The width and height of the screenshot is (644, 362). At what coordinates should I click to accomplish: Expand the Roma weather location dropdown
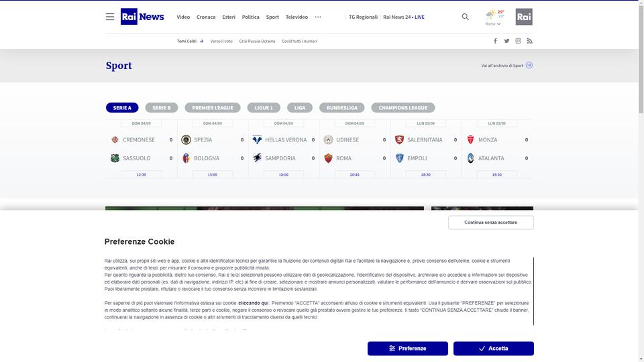(493, 24)
